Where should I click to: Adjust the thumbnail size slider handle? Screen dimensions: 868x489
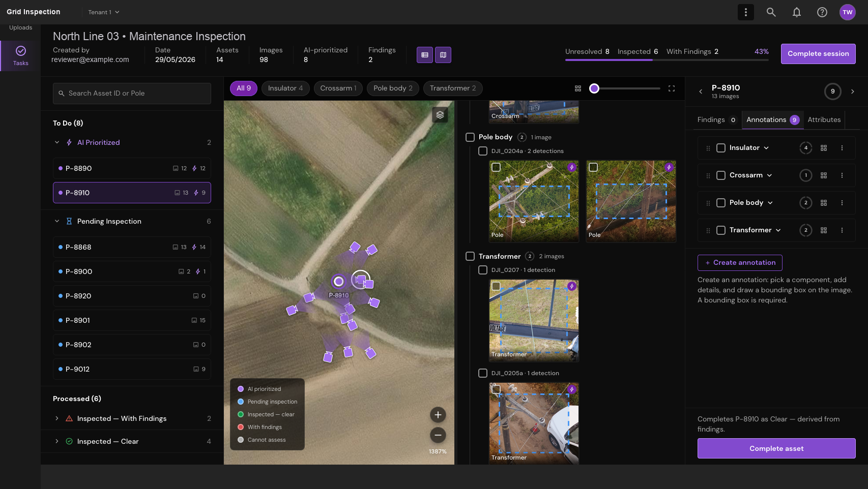(594, 88)
